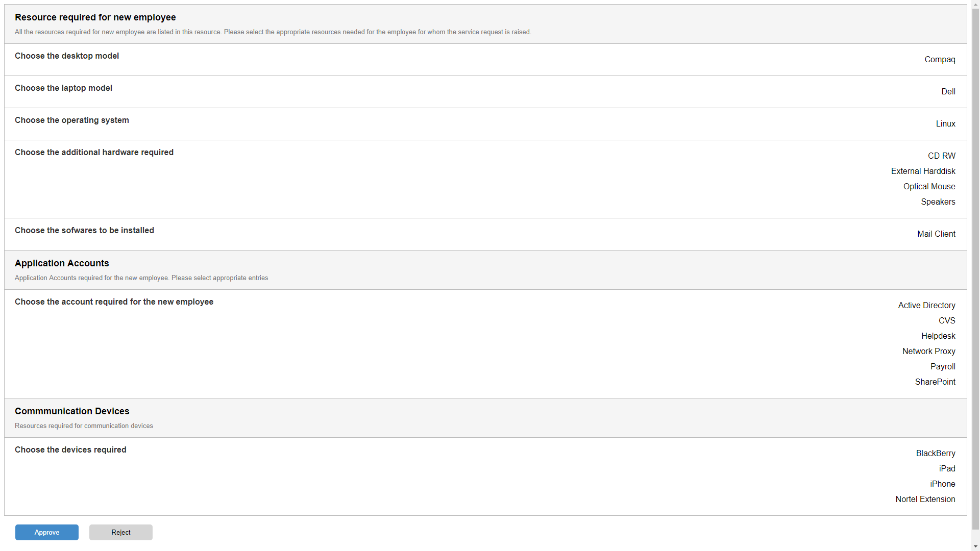Click the Application Accounts section header
This screenshot has height=551, width=980.
click(62, 263)
